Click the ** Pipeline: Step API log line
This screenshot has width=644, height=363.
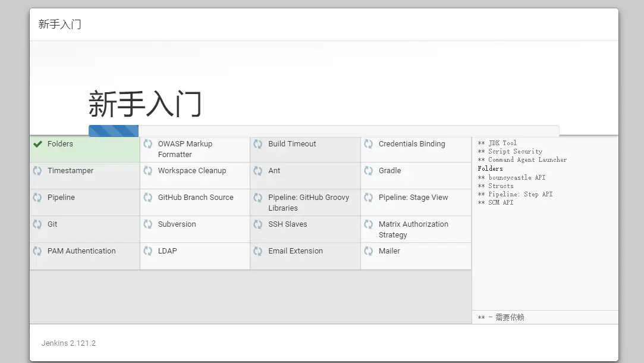coord(515,194)
